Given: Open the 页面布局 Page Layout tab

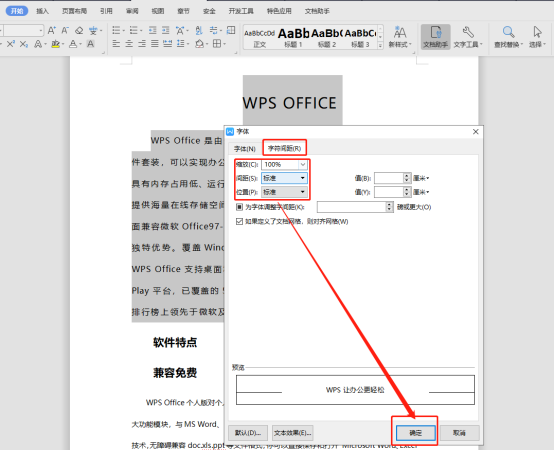Looking at the screenshot, I should click(74, 11).
